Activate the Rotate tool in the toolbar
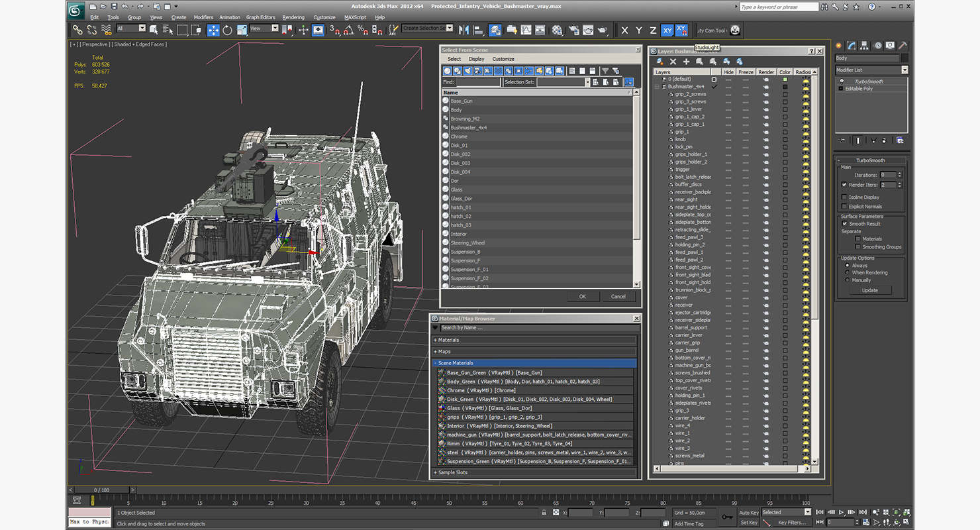 pos(228,30)
